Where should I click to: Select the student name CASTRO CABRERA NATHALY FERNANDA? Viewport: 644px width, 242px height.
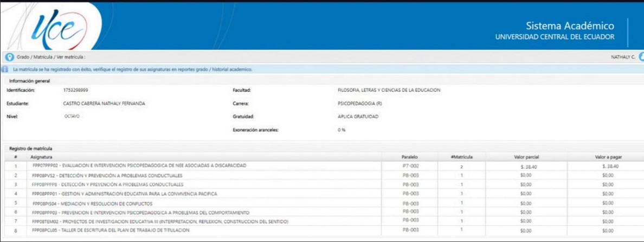pos(104,104)
